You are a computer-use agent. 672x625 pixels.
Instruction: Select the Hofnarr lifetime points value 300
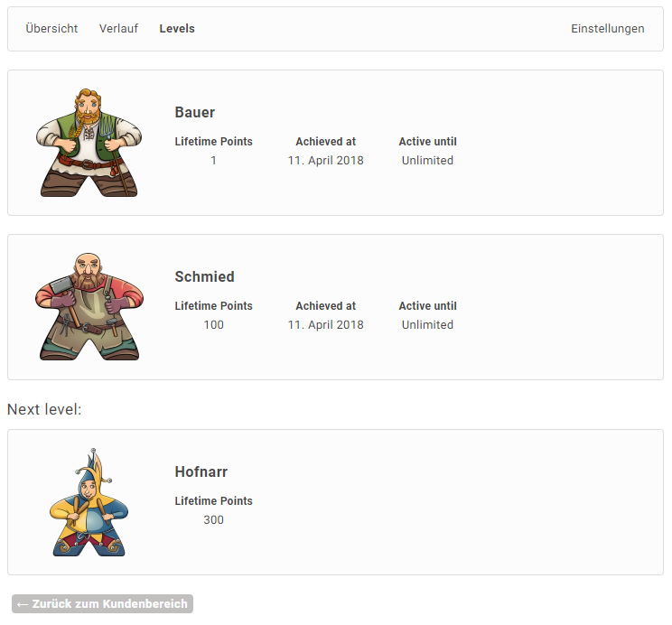click(x=213, y=520)
